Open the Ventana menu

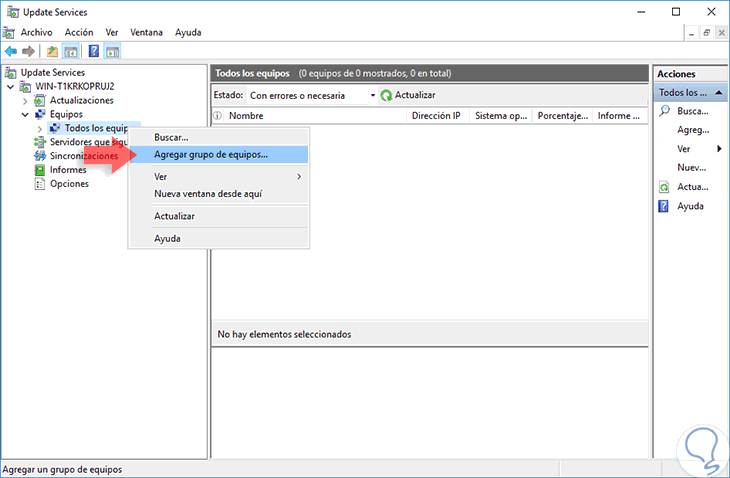146,33
